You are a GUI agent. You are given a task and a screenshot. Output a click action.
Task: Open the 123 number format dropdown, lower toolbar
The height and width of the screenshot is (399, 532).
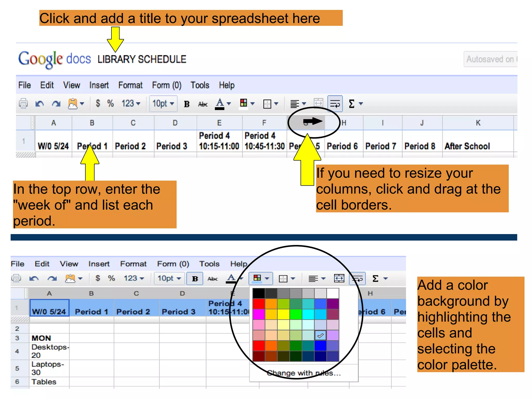tap(134, 278)
